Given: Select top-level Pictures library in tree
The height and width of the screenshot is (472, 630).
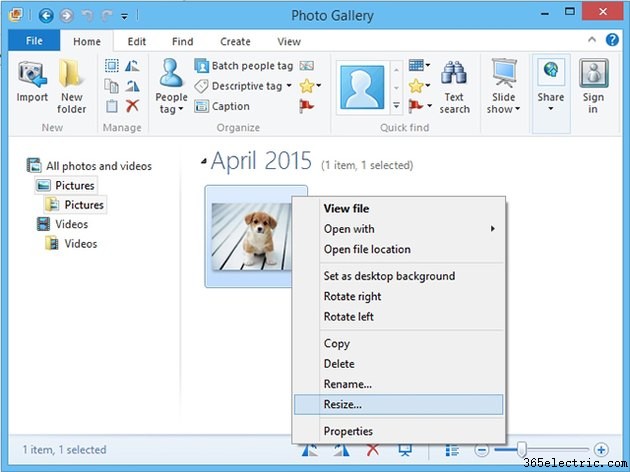Looking at the screenshot, I should click(66, 185).
